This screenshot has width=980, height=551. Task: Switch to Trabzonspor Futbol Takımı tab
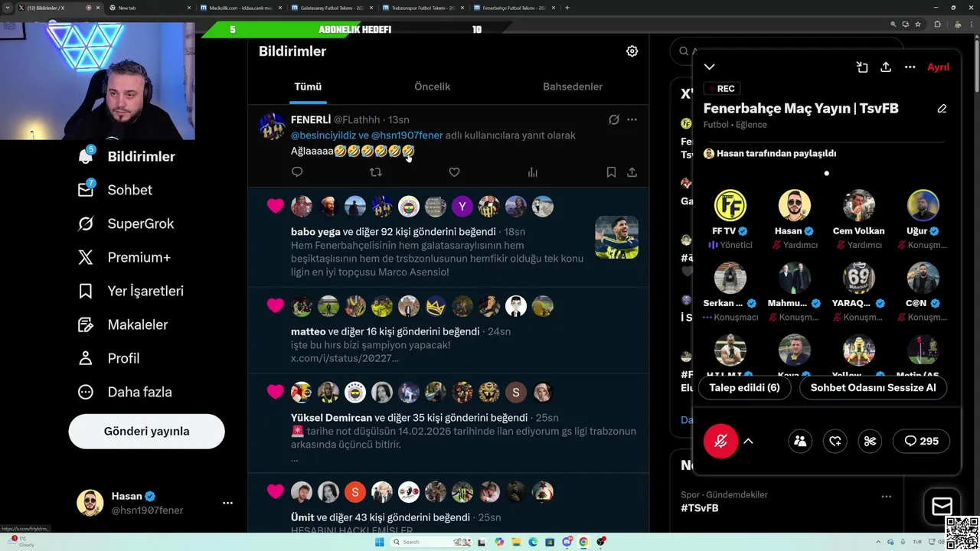tap(423, 8)
